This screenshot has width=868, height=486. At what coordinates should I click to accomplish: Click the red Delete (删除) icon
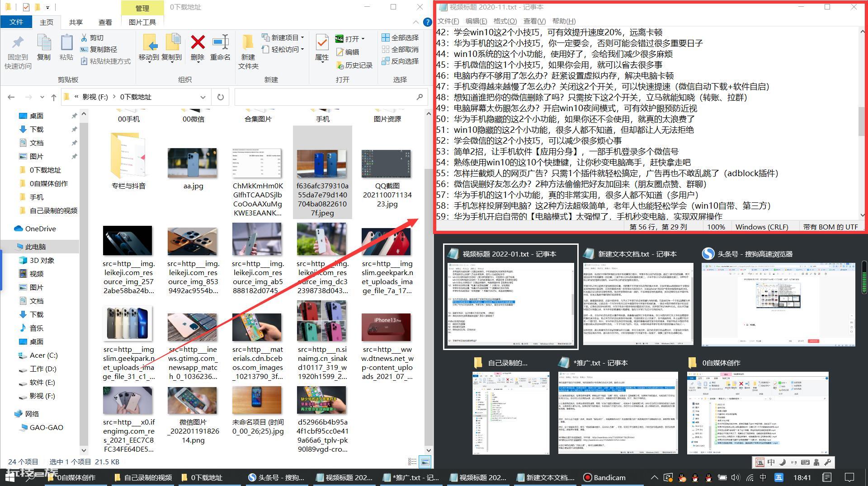pyautogui.click(x=198, y=42)
